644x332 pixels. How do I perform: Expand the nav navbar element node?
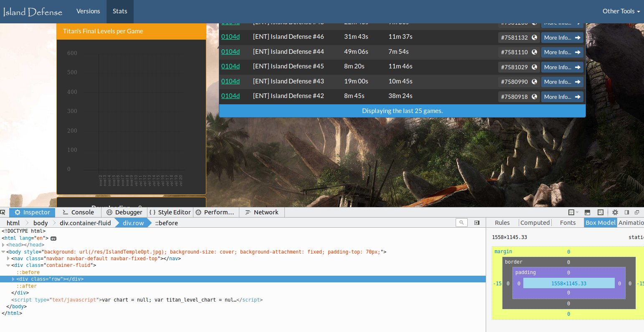pos(8,259)
